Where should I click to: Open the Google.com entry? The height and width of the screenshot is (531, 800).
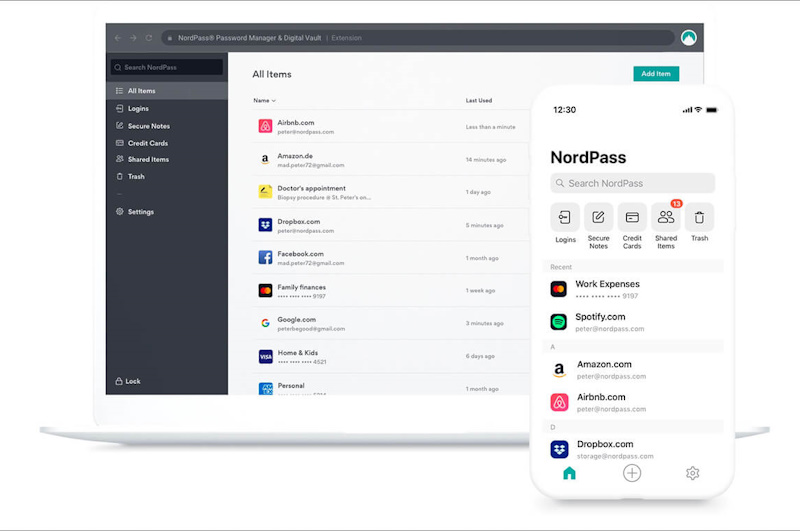[390, 323]
